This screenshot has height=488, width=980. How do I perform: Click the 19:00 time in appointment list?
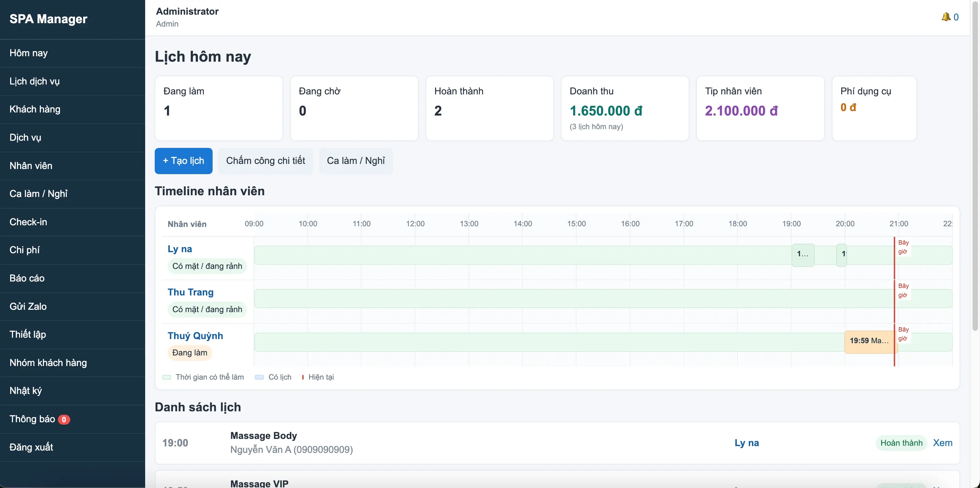click(x=175, y=443)
